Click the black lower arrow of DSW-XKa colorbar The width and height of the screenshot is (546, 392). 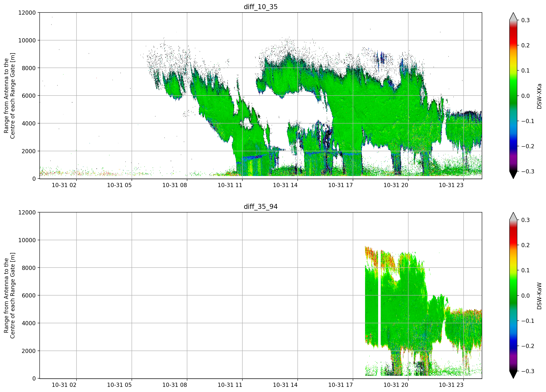[x=513, y=175]
